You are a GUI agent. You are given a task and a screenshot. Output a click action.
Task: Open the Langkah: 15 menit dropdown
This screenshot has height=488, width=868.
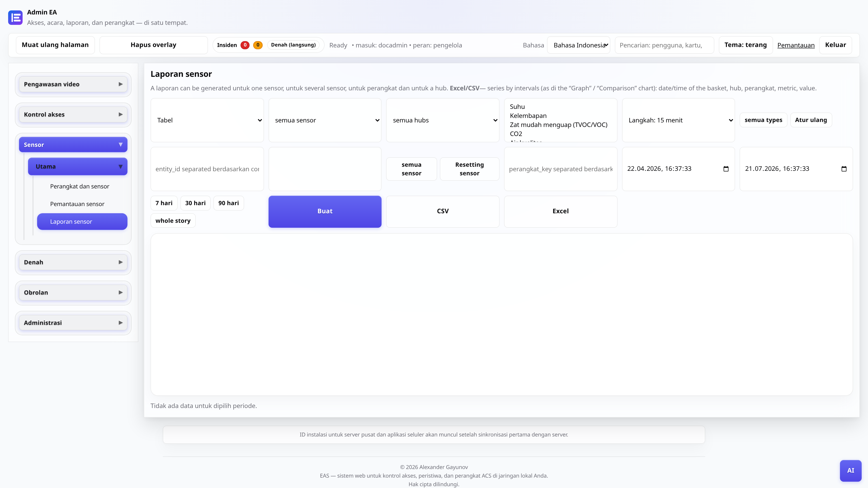coord(678,120)
